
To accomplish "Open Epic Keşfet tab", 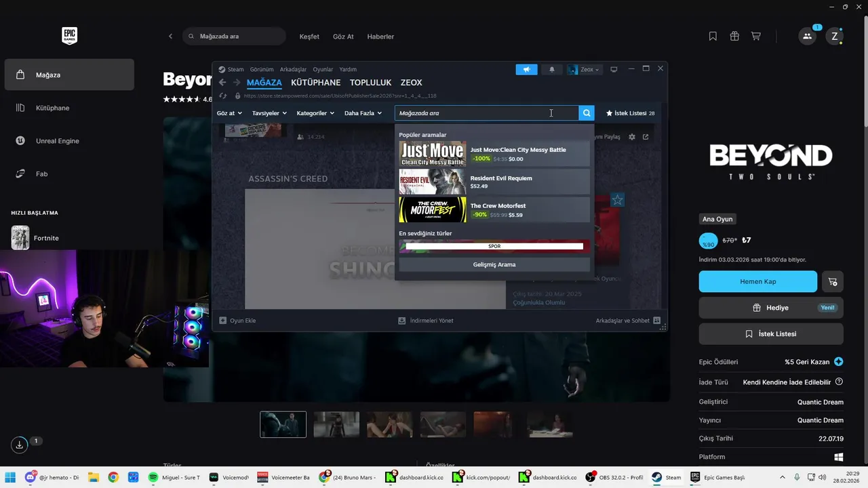I will [309, 37].
